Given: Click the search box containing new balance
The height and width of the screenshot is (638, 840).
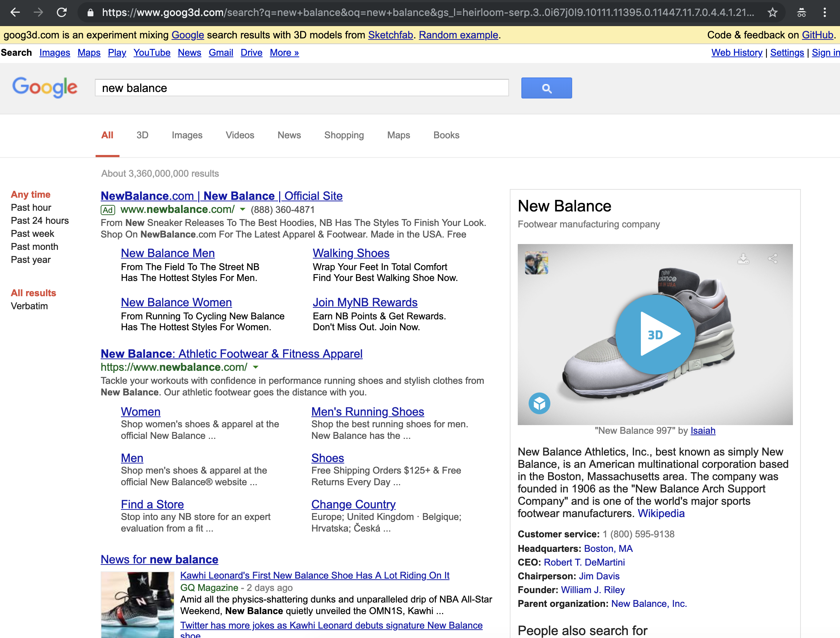Looking at the screenshot, I should (x=302, y=88).
